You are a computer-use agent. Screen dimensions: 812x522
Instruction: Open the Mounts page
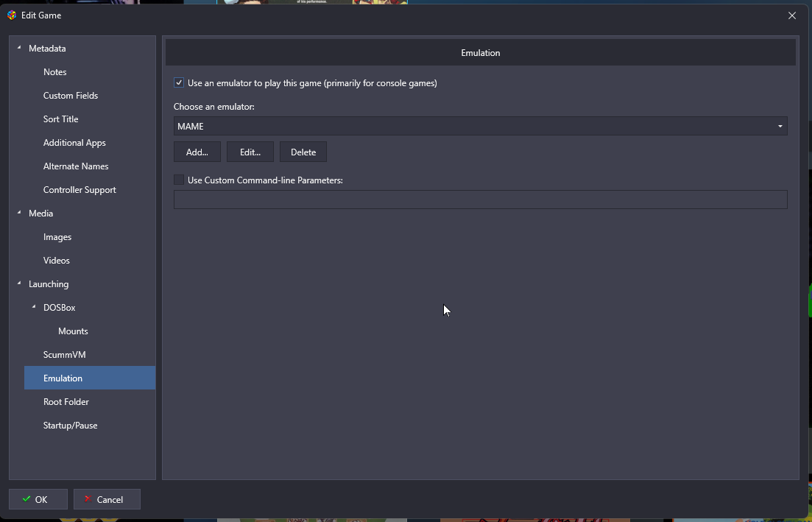pyautogui.click(x=73, y=331)
